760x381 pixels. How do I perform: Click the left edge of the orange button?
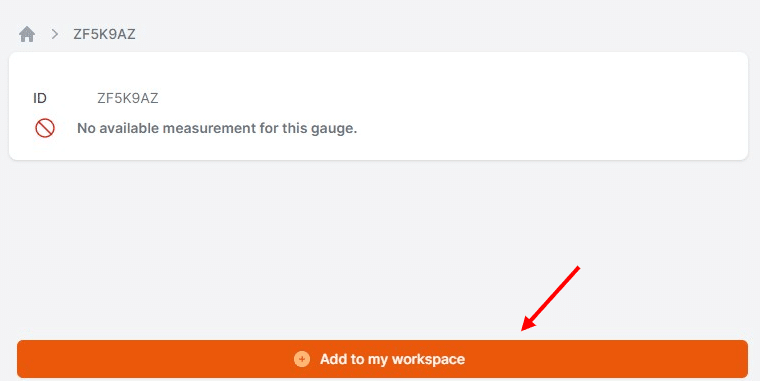click(22, 359)
